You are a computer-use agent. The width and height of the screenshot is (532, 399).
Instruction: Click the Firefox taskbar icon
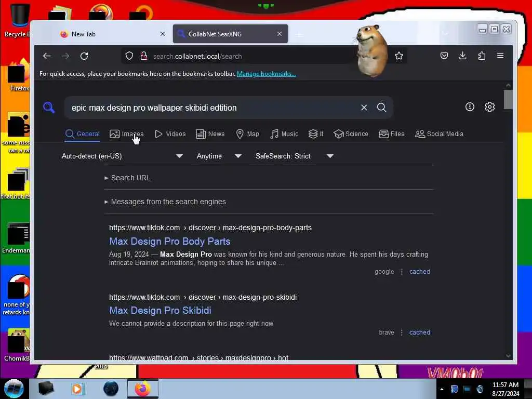(143, 389)
